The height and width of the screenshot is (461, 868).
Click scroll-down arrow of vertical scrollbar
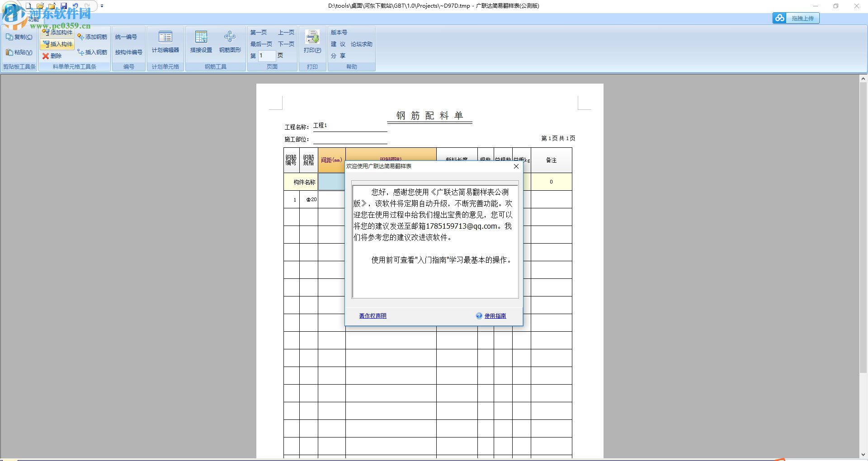[x=863, y=455]
